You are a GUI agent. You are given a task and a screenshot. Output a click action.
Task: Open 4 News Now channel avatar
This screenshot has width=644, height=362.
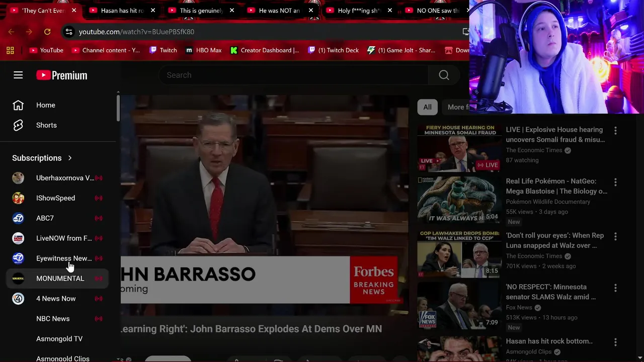(x=18, y=299)
